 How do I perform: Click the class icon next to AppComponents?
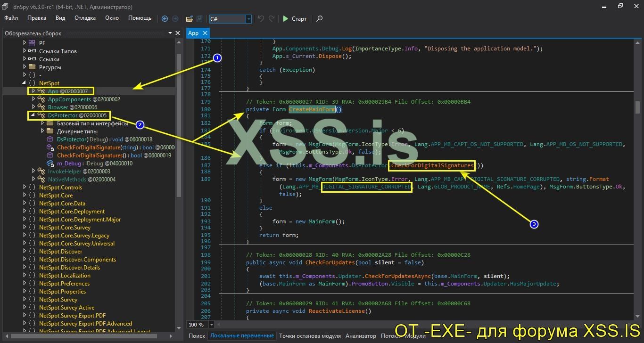pyautogui.click(x=41, y=99)
